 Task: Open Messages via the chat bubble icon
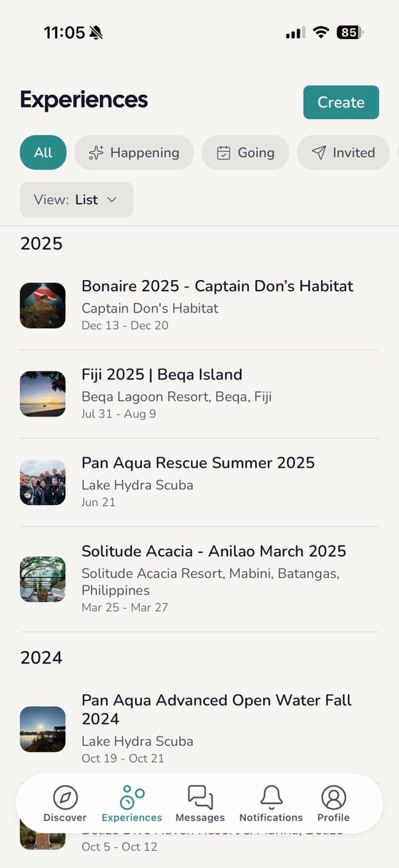(x=200, y=794)
